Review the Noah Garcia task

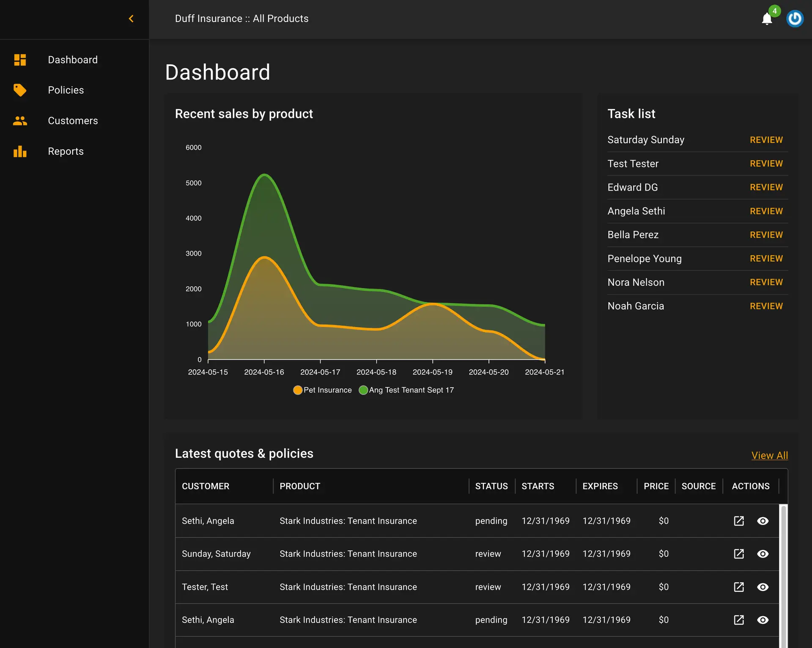click(766, 306)
